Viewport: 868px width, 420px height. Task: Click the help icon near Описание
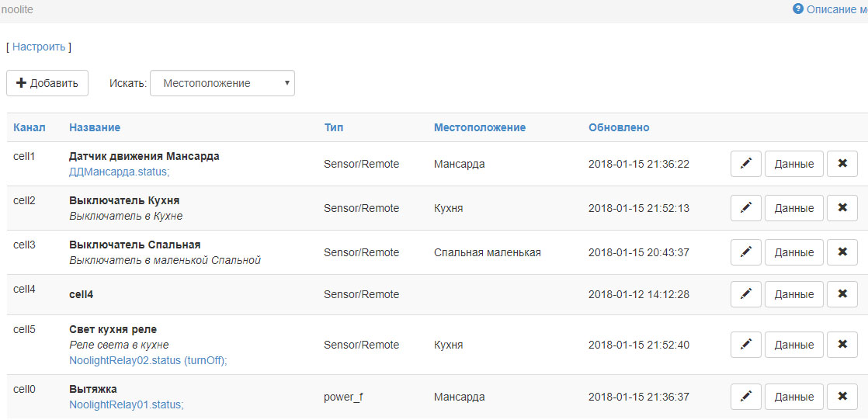797,9
